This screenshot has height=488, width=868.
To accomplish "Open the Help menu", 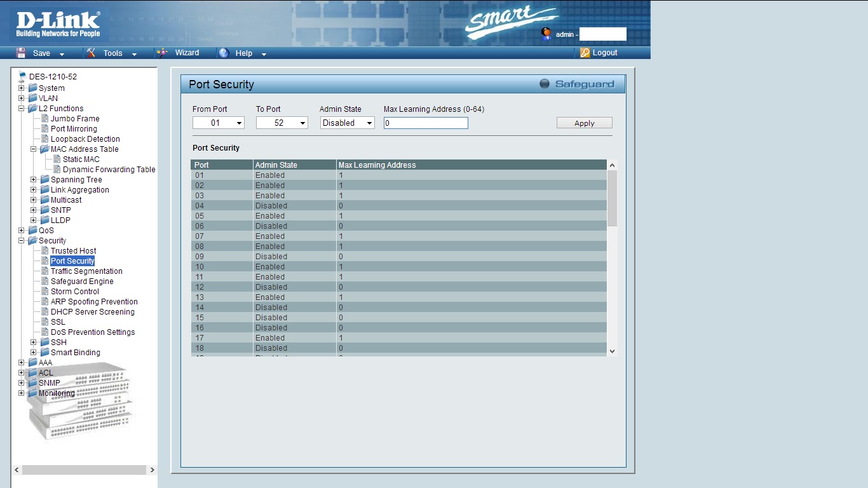I will coord(244,53).
